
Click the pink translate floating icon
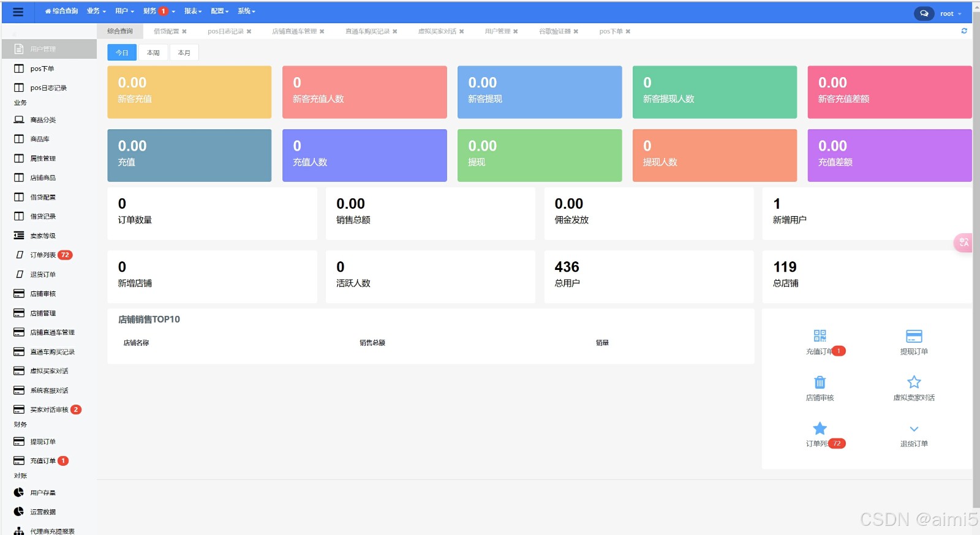[x=963, y=242]
